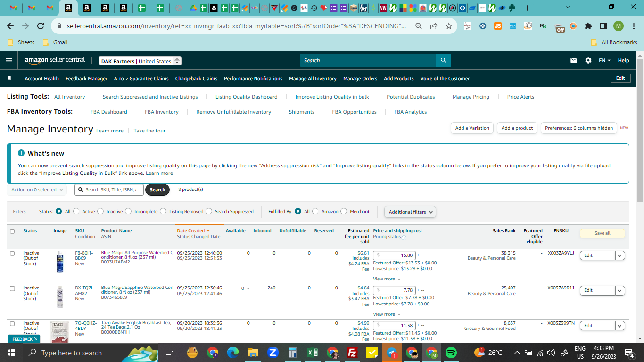Open Edit dropdown arrow for F8-B0I1-BB69 row
This screenshot has width=644, height=362.
tap(620, 255)
